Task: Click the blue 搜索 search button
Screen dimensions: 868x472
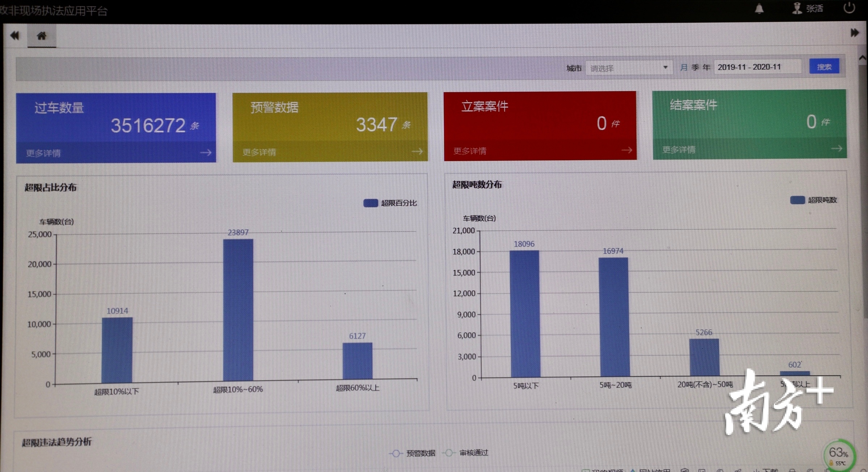Action: pyautogui.click(x=824, y=67)
